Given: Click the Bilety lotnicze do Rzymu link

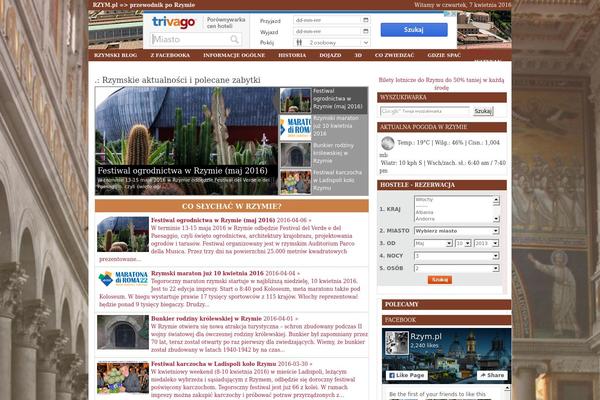Looking at the screenshot, I should 441,83.
